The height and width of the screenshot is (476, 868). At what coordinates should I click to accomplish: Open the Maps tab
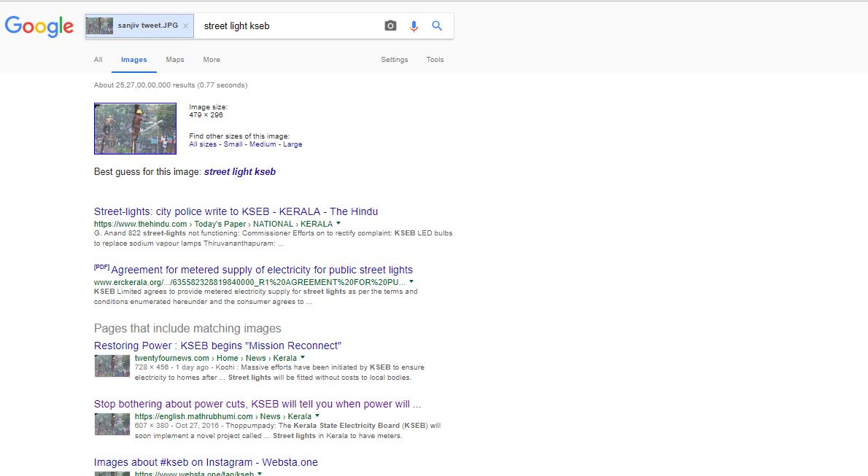pos(175,60)
